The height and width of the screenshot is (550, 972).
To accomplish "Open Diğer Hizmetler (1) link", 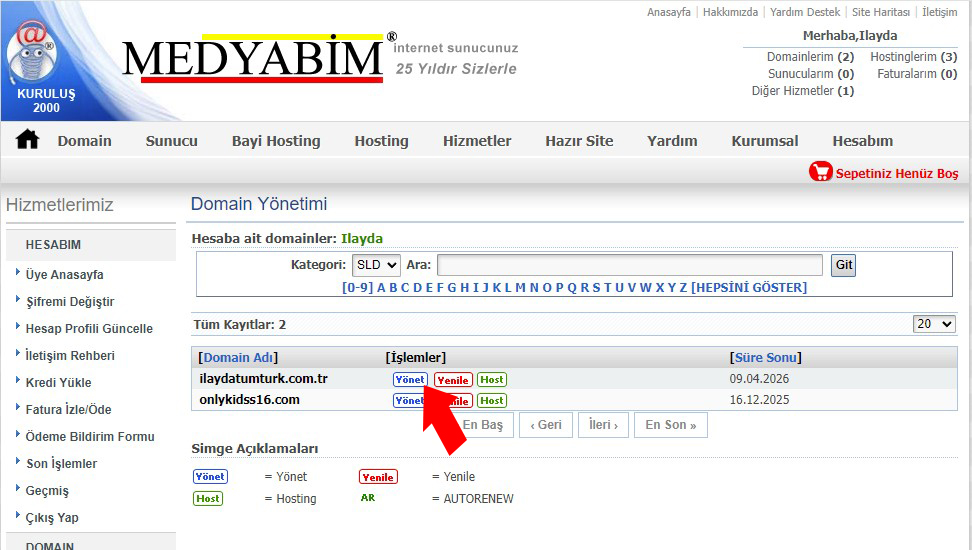I will tap(803, 91).
